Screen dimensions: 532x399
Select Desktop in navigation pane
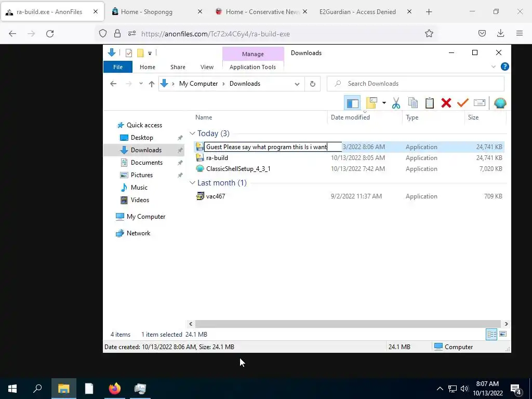142,137
